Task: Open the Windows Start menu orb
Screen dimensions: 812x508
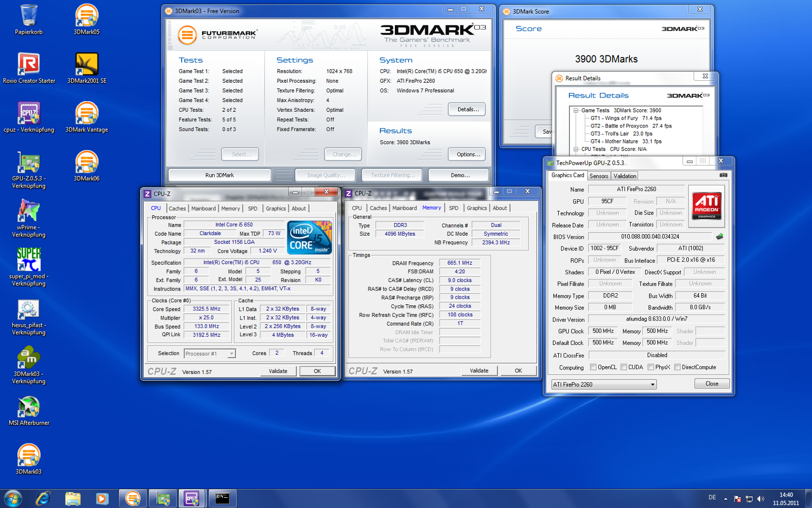Action: tap(13, 499)
